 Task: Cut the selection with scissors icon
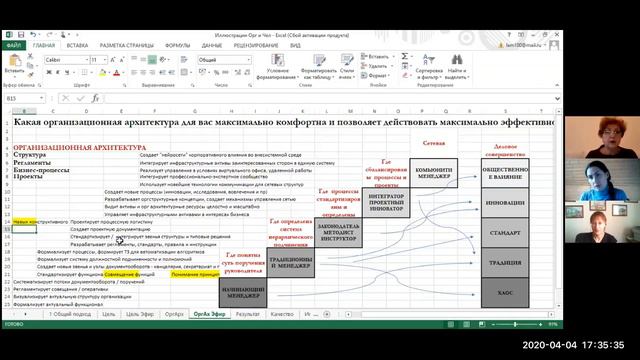coord(30,56)
